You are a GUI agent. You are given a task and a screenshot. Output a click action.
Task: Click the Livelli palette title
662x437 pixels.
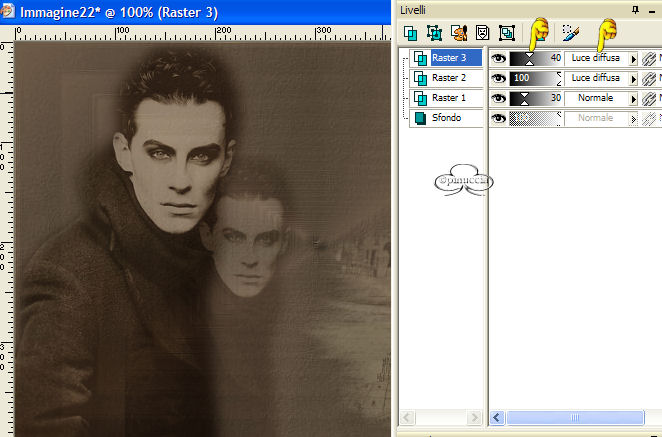[x=413, y=10]
